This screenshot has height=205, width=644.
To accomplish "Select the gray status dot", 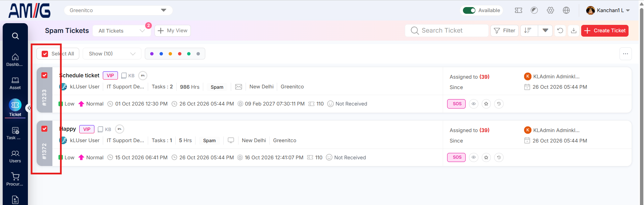I will 198,54.
